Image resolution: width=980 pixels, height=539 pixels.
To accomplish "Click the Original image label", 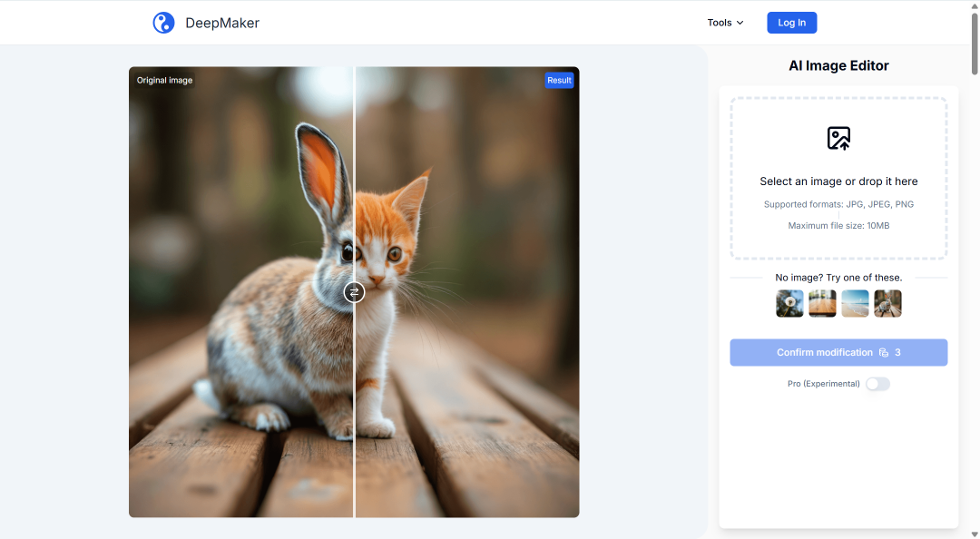I will point(164,80).
